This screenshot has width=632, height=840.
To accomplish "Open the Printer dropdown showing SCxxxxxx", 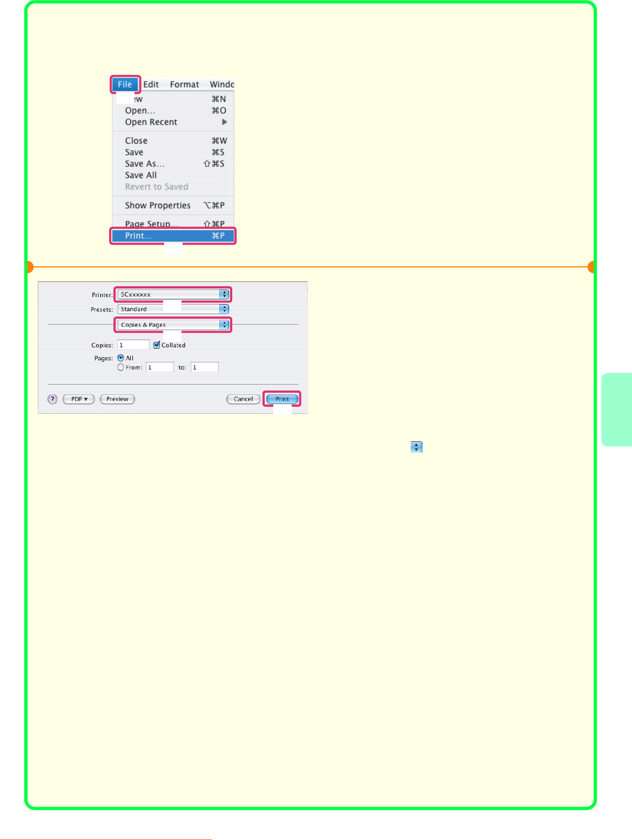I will pos(173,294).
